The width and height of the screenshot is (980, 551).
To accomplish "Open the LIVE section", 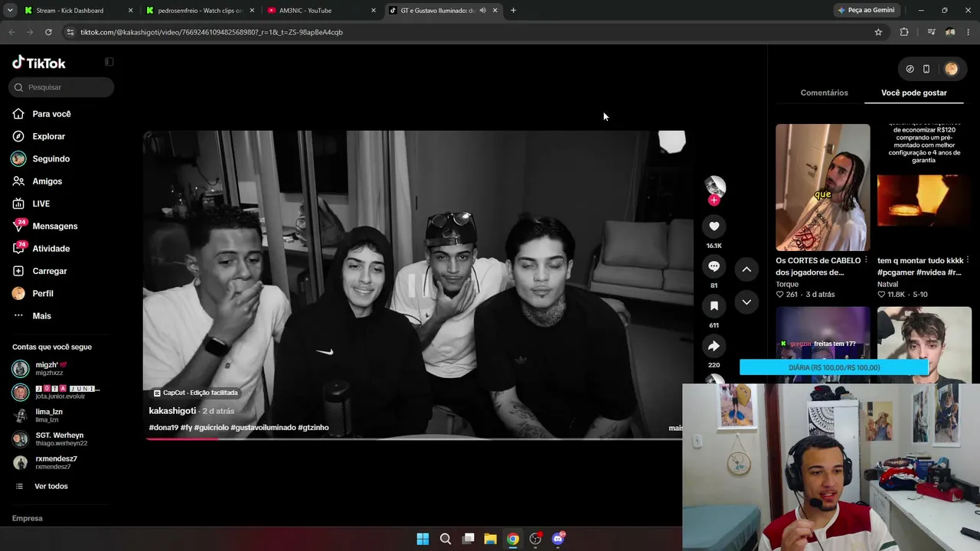I will pos(41,204).
